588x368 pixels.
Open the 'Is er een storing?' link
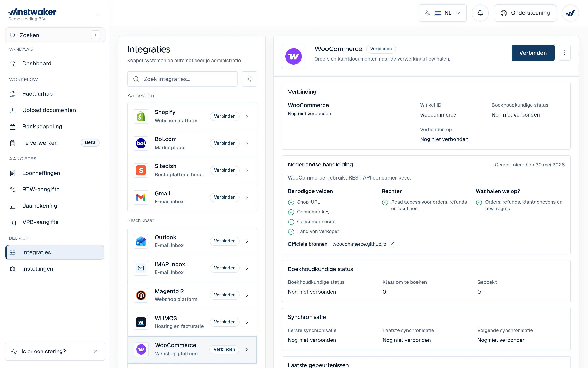55,351
